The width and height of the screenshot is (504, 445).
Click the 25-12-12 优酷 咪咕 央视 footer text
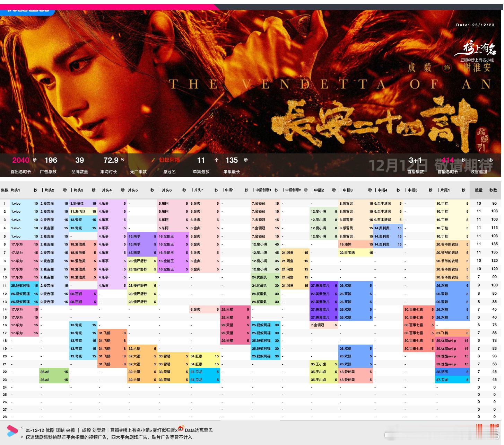tap(50, 430)
